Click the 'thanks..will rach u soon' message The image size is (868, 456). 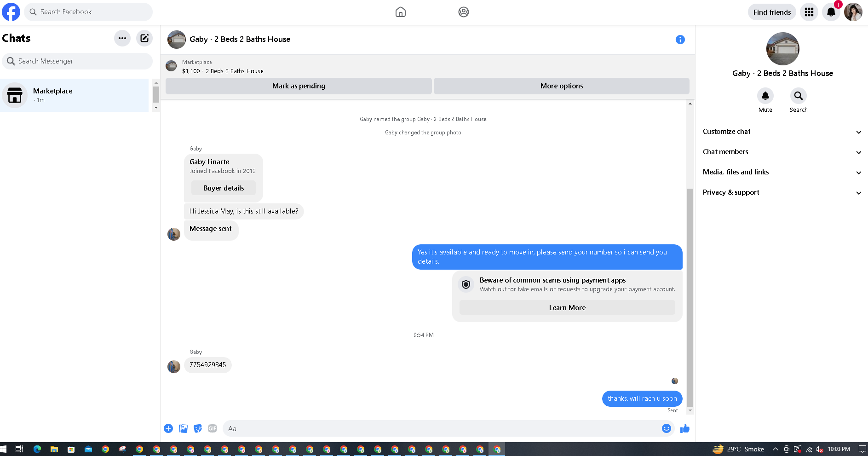click(x=642, y=398)
